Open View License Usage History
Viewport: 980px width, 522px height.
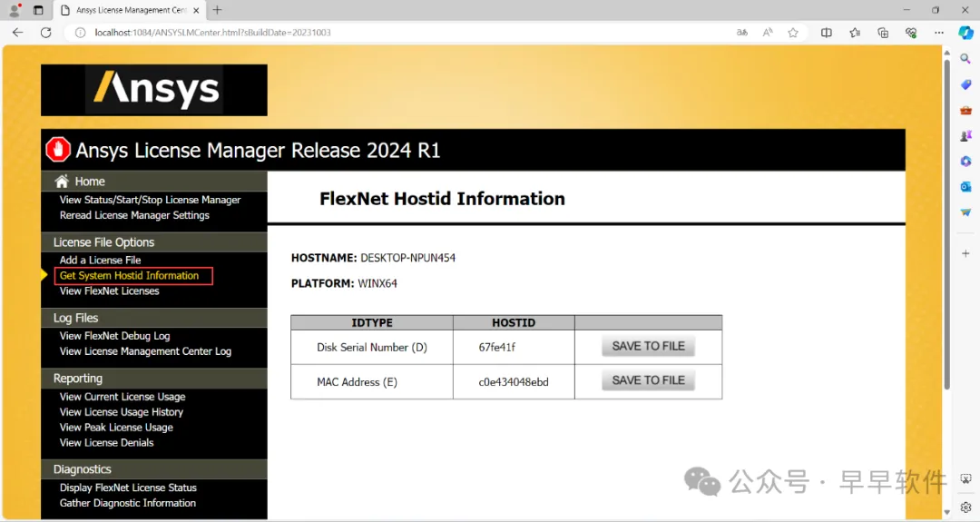pyautogui.click(x=122, y=412)
